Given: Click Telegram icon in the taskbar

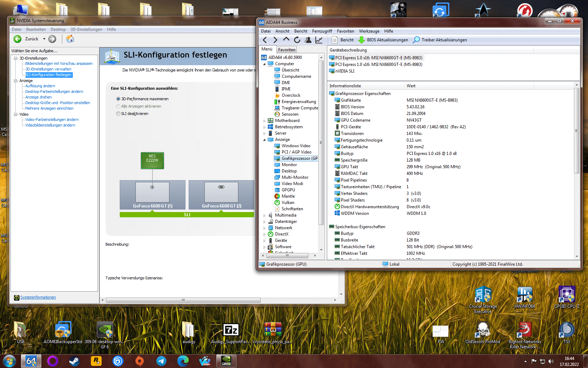Looking at the screenshot, I should 161,361.
